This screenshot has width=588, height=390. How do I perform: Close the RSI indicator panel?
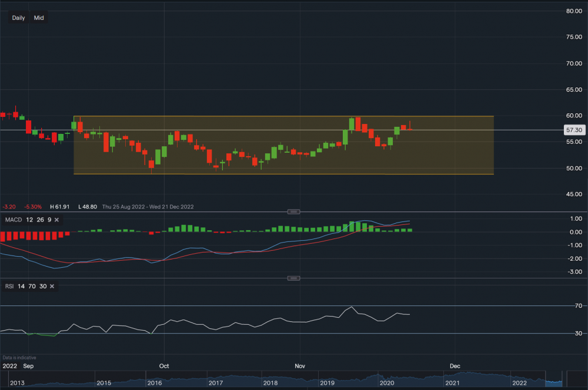(52, 286)
